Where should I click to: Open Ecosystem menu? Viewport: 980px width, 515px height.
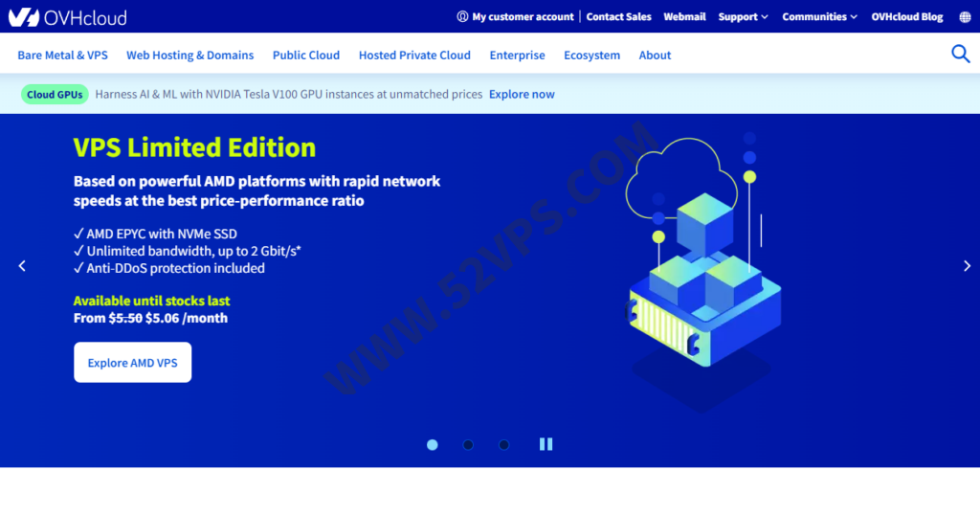pos(591,55)
